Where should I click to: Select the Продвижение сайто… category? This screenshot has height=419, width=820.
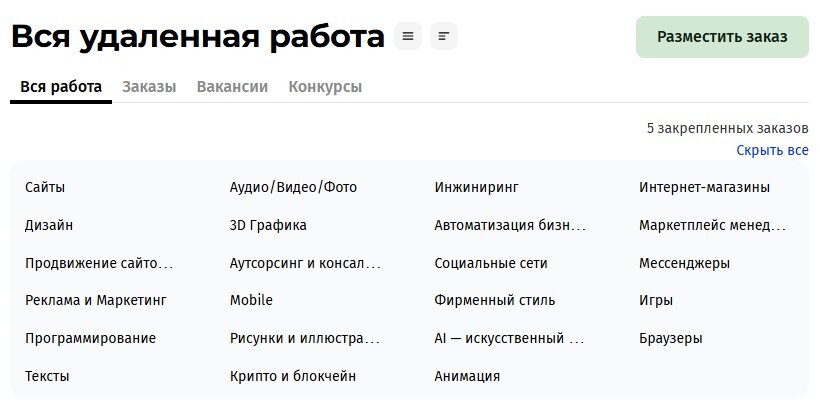pyautogui.click(x=99, y=263)
